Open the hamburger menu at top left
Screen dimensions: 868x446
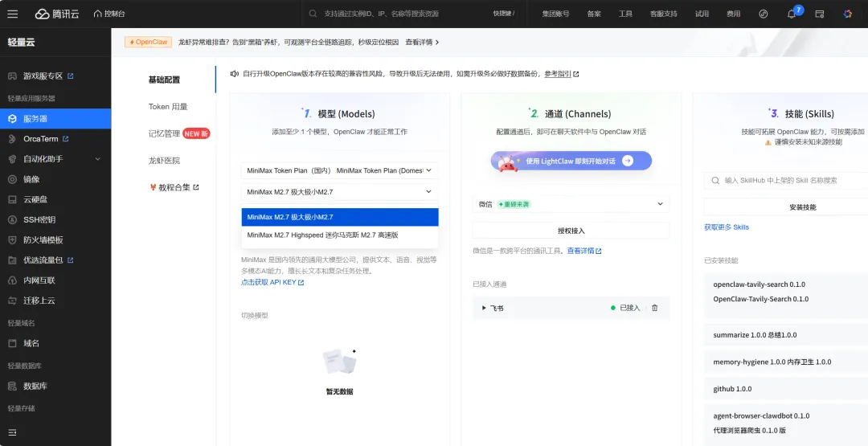[x=13, y=14]
